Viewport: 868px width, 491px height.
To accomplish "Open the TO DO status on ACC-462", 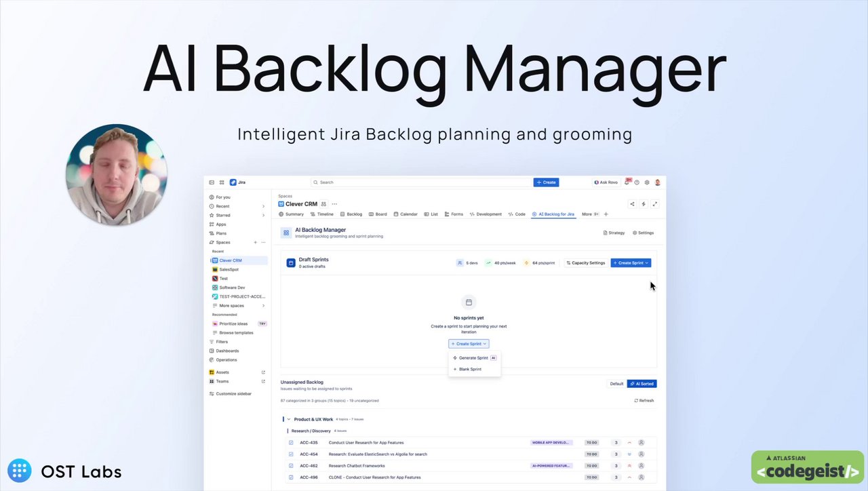I will [x=592, y=466].
